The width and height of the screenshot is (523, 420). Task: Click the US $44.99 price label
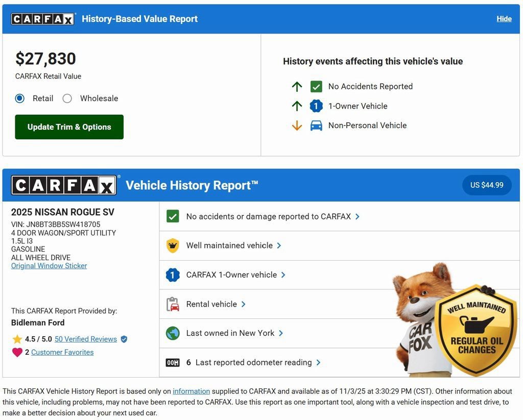[x=487, y=185]
